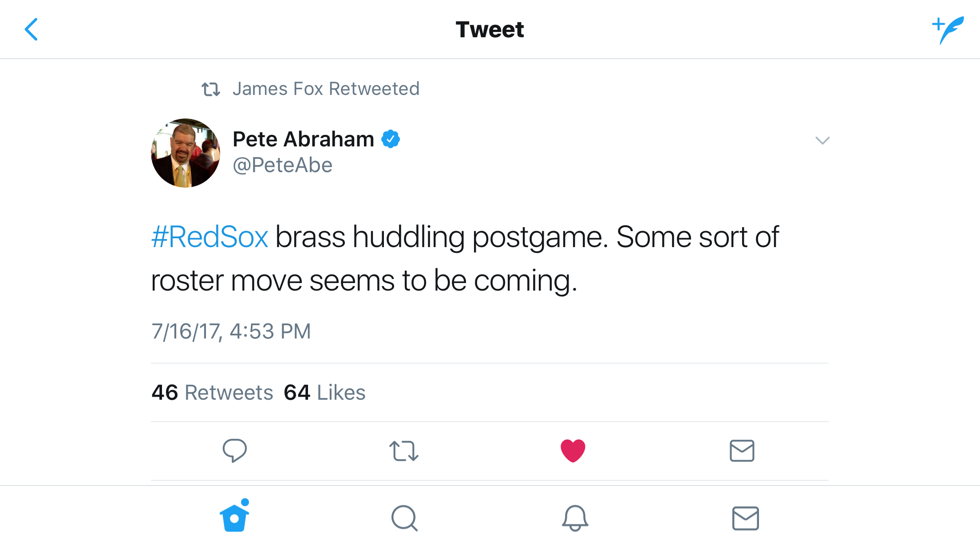Screen dimensions: 980x551
Task: Unlike the tweet with the red heart
Action: (x=573, y=451)
